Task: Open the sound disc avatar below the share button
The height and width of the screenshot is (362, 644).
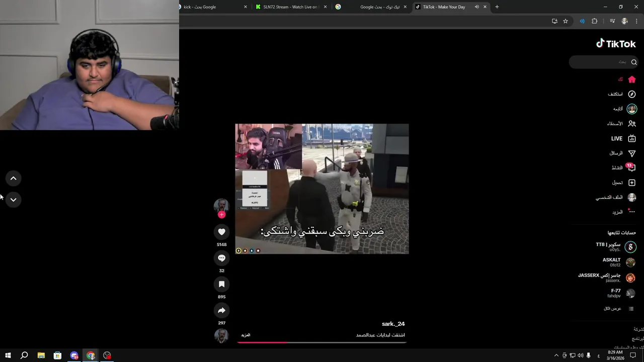Action: tap(221, 335)
